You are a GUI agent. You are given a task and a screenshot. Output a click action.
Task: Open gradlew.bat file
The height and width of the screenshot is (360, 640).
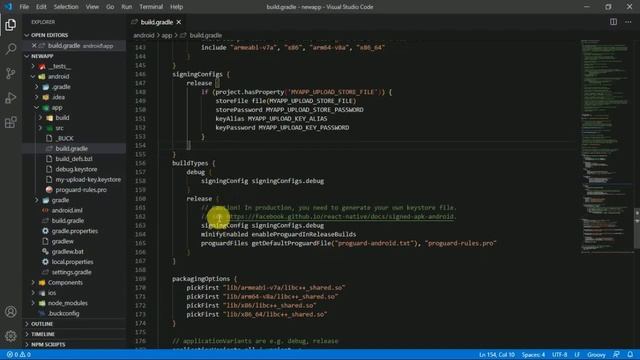pyautogui.click(x=74, y=251)
